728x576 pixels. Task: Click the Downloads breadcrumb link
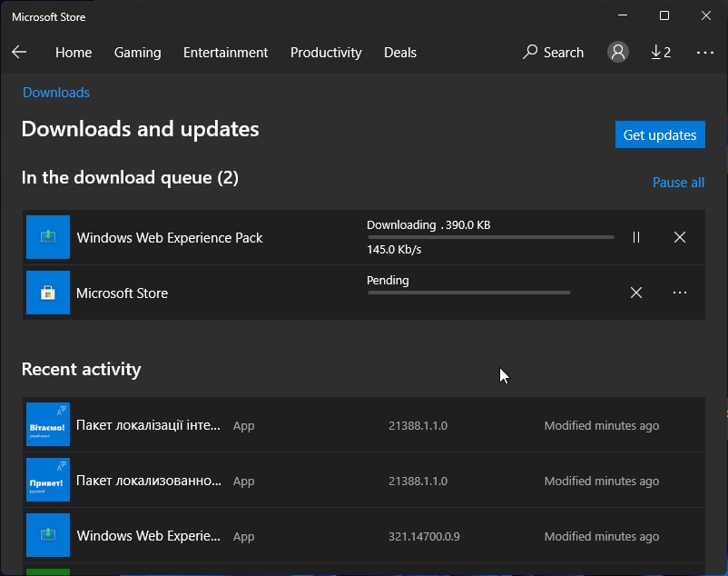click(56, 93)
